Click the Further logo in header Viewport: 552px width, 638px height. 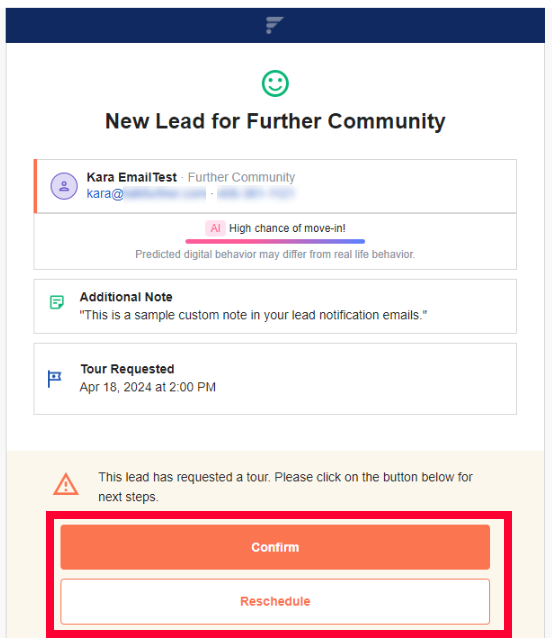tap(275, 25)
